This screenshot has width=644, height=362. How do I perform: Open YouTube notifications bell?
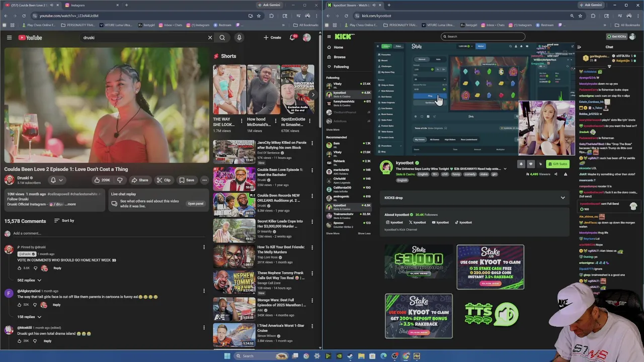[292, 38]
